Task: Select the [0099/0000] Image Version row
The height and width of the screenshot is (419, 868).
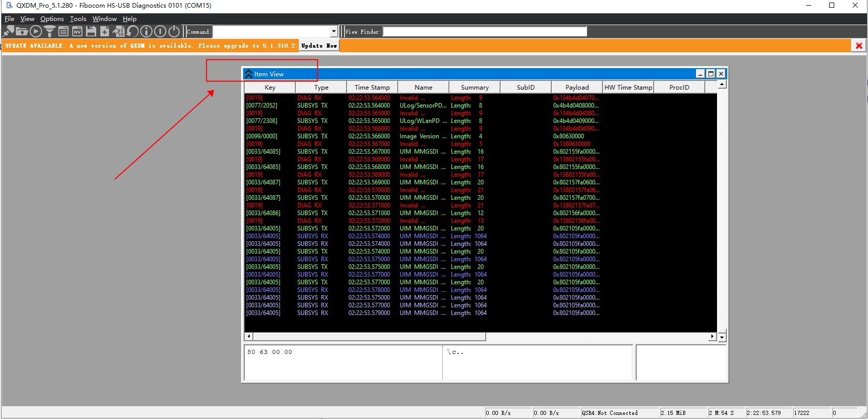Action: 481,136
